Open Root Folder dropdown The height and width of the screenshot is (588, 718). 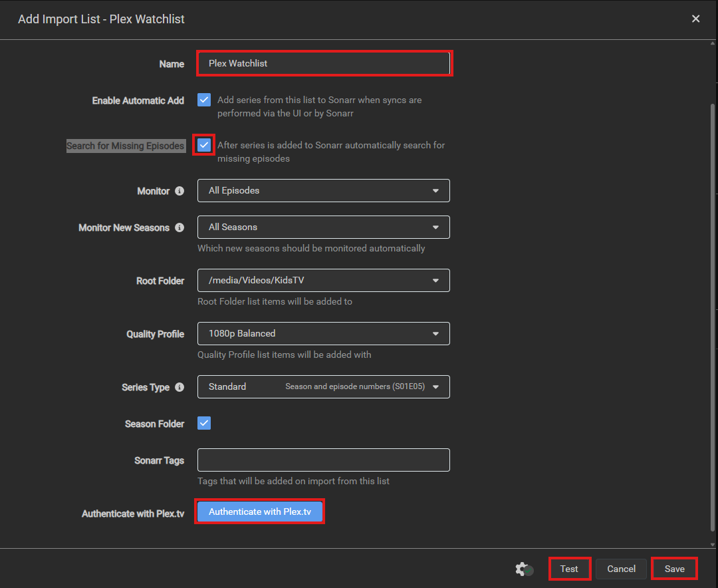click(323, 281)
